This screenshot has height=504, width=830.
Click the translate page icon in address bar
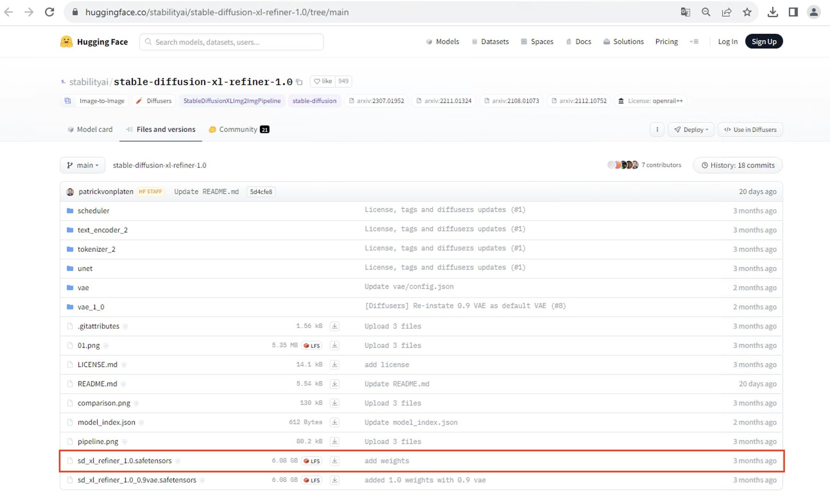(x=685, y=13)
